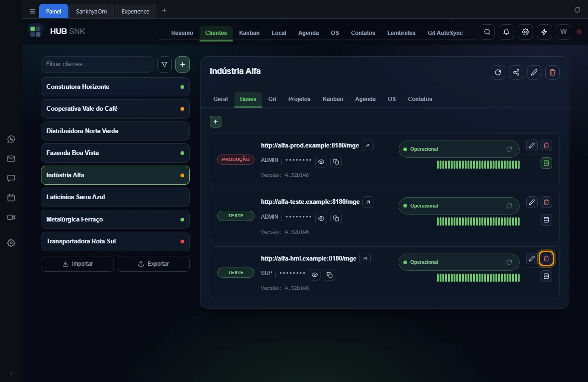Open database icon for alfa-prod base
Image resolution: width=588 pixels, height=382 pixels.
546,163
